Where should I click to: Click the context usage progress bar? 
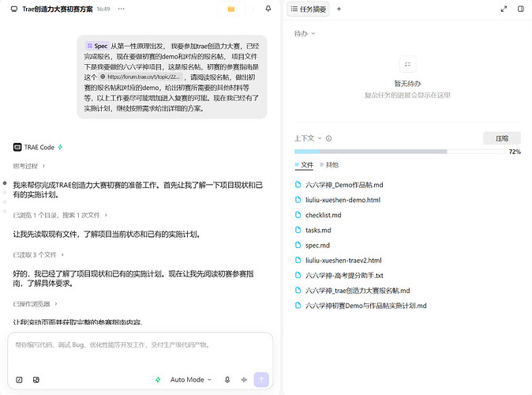[x=399, y=152]
